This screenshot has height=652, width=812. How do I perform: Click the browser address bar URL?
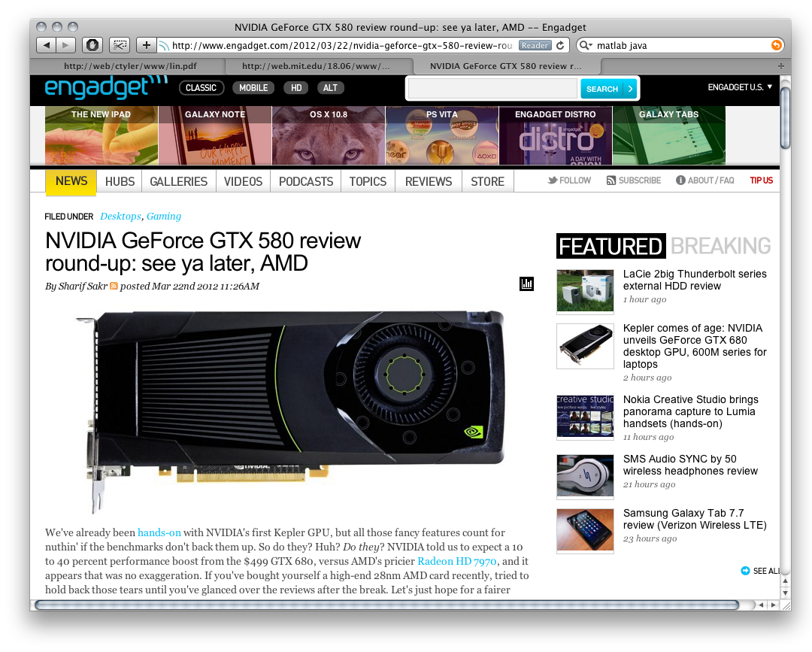[342, 46]
